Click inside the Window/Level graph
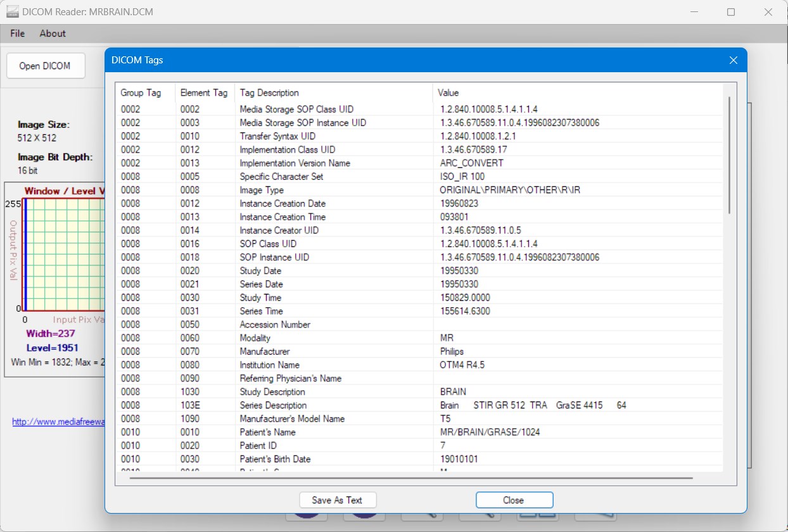Screen dimensions: 788x532 (63, 253)
